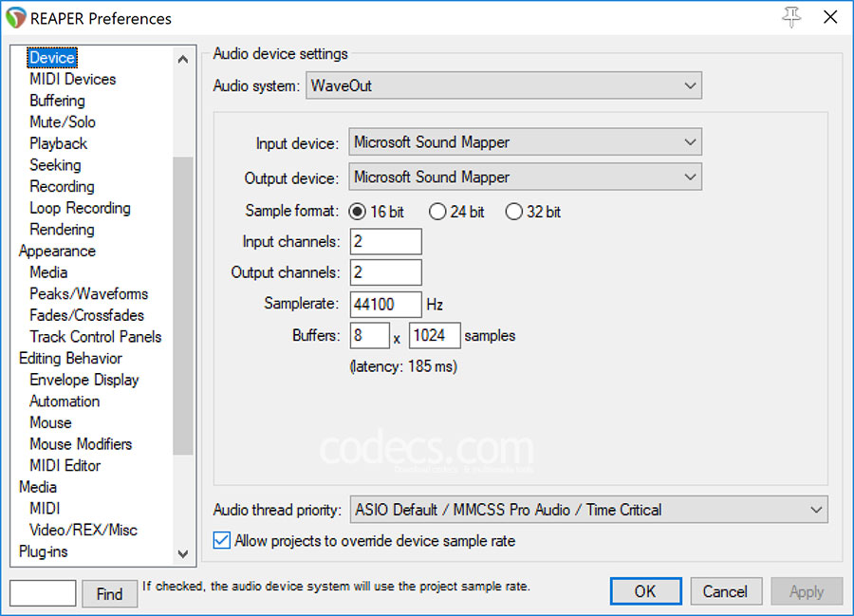Select Device in the category tree
This screenshot has height=616, width=854.
pos(52,58)
